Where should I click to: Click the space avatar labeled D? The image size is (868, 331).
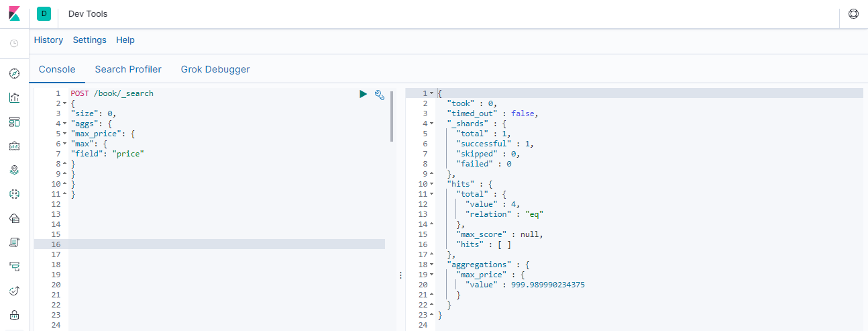(44, 13)
